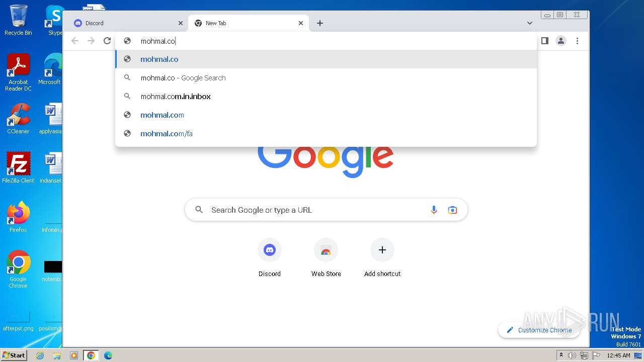644x362 pixels.
Task: Open Chrome's three-dot menu
Action: click(578, 41)
